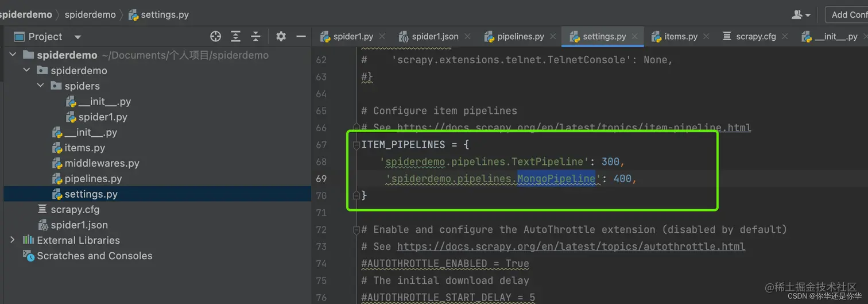Hide the Project panel with minus icon
The width and height of the screenshot is (868, 304).
[301, 36]
